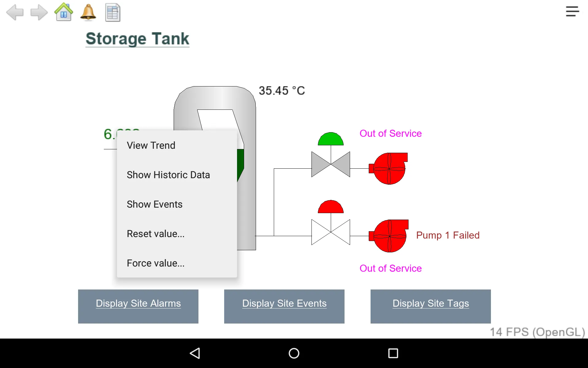Click the 35.45 °C temperature reading
Image resolution: width=588 pixels, height=368 pixels.
[282, 90]
